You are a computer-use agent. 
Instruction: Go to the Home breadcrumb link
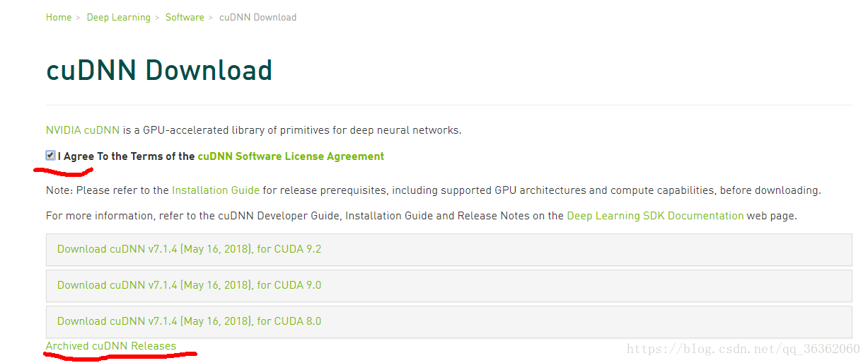click(59, 18)
